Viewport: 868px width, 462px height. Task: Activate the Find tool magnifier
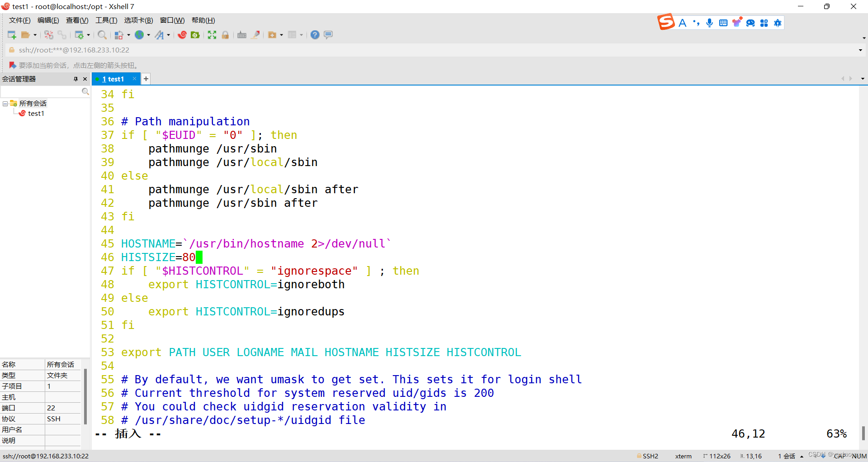pos(102,35)
